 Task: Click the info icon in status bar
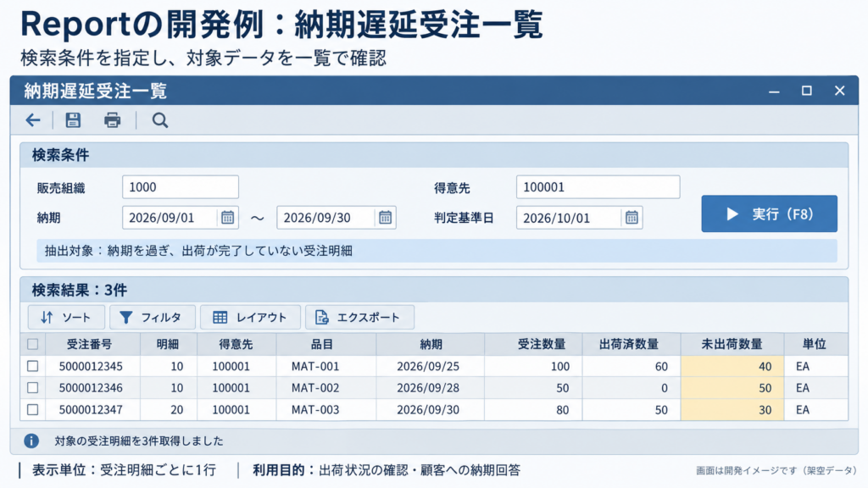(x=31, y=441)
